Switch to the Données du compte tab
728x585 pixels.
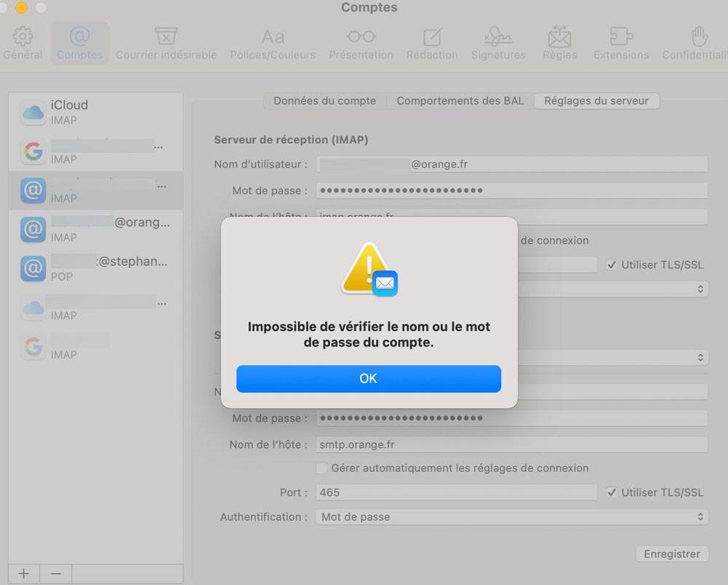tap(325, 101)
